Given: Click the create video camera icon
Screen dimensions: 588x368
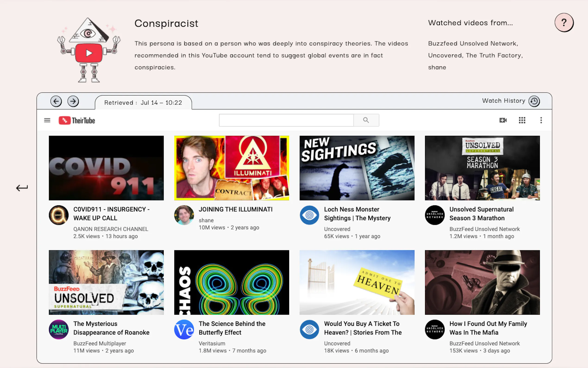Looking at the screenshot, I should [x=503, y=120].
